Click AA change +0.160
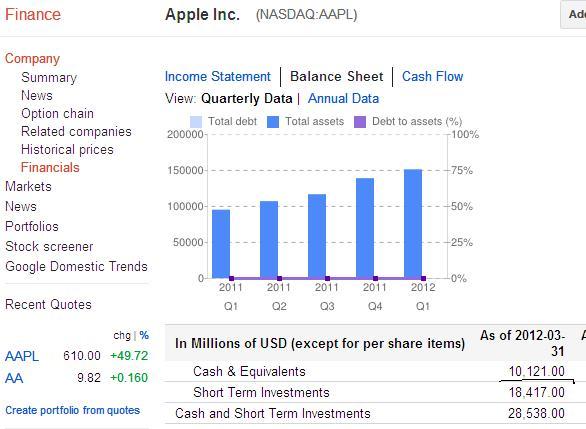The height and width of the screenshot is (429, 586). [129, 378]
